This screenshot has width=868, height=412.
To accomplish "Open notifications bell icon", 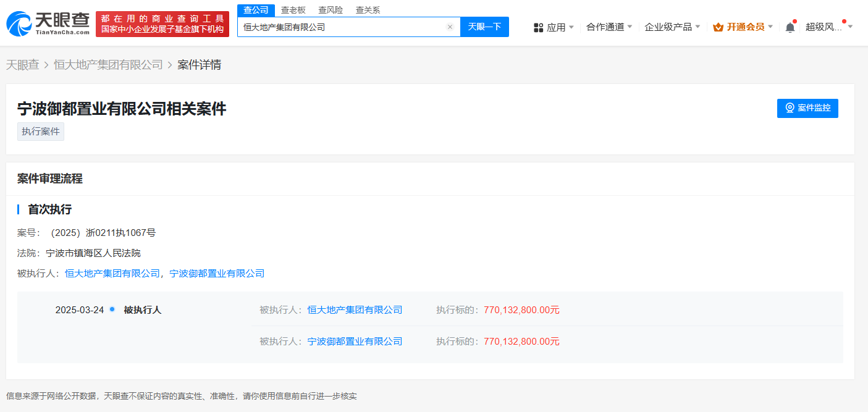I will coord(790,27).
